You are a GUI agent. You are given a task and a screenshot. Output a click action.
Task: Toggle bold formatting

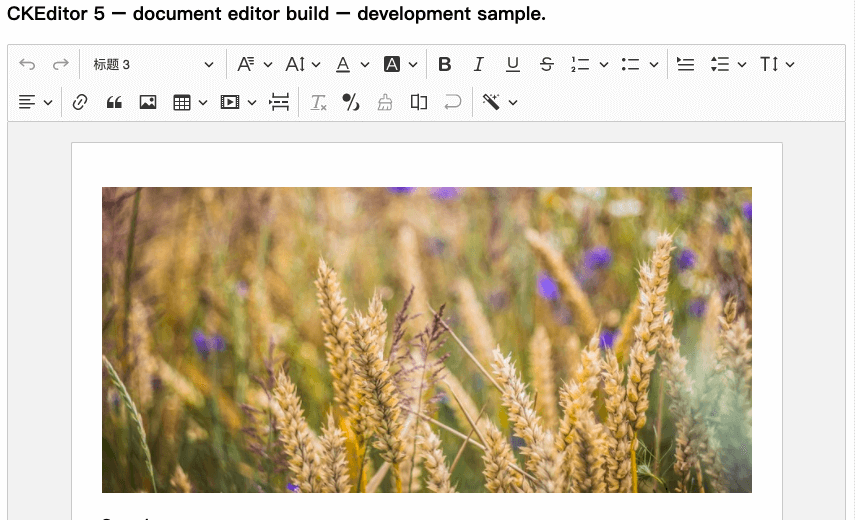pyautogui.click(x=445, y=64)
